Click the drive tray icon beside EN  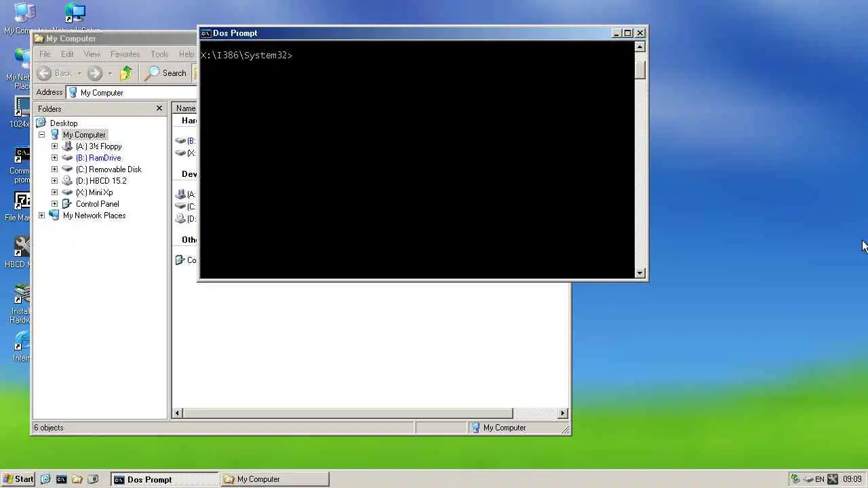(x=808, y=479)
